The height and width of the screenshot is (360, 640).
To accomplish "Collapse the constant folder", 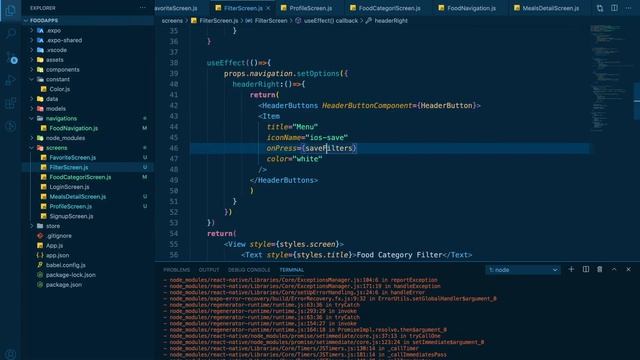I will tap(87, 80).
